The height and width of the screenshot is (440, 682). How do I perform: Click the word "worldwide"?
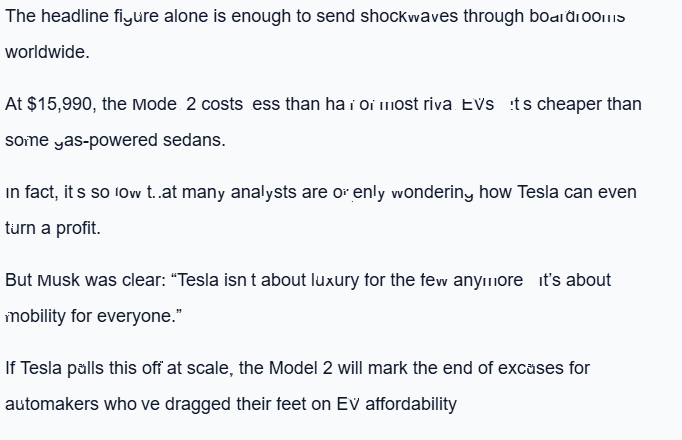[46, 52]
